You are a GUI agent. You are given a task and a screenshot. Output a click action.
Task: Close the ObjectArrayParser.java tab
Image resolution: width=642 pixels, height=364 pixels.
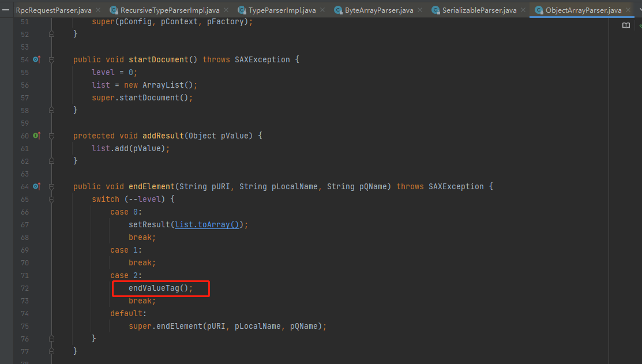coord(628,10)
